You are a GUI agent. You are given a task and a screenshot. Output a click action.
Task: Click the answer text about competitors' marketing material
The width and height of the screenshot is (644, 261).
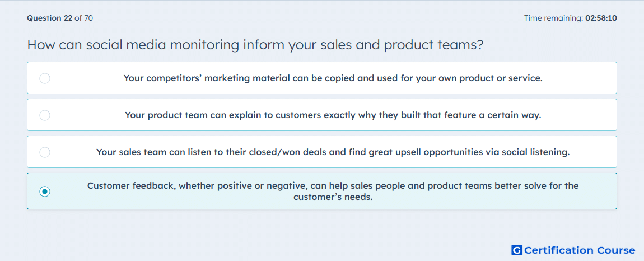(333, 78)
